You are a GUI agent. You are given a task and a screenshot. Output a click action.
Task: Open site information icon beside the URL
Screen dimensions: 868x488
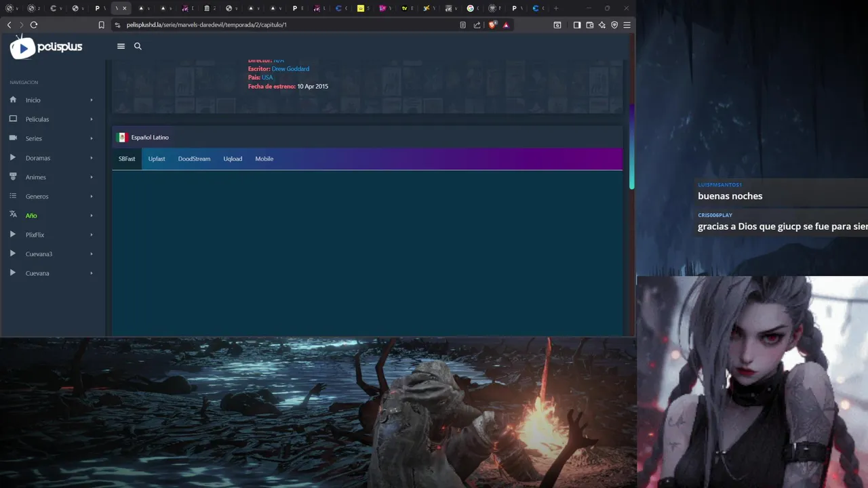pyautogui.click(x=117, y=25)
